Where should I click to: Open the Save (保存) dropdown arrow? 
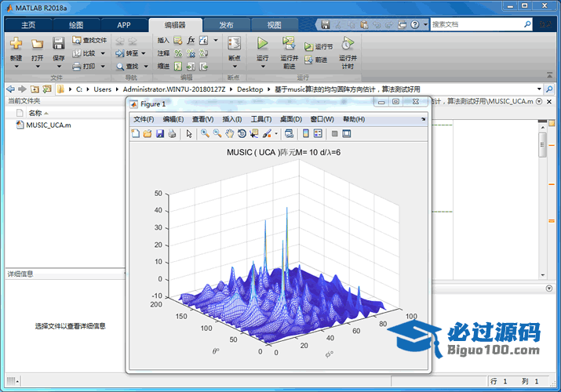tap(59, 67)
